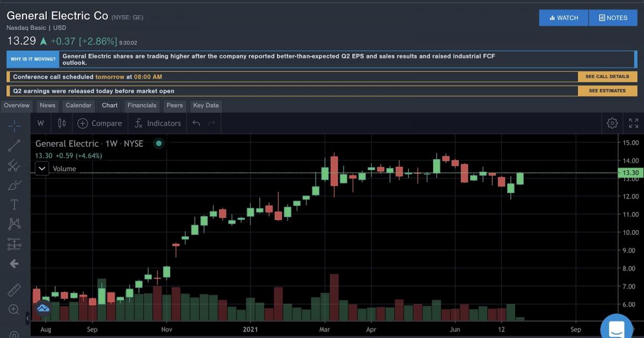644x338 pixels.
Task: Switch to the Overview tab
Action: pyautogui.click(x=17, y=106)
